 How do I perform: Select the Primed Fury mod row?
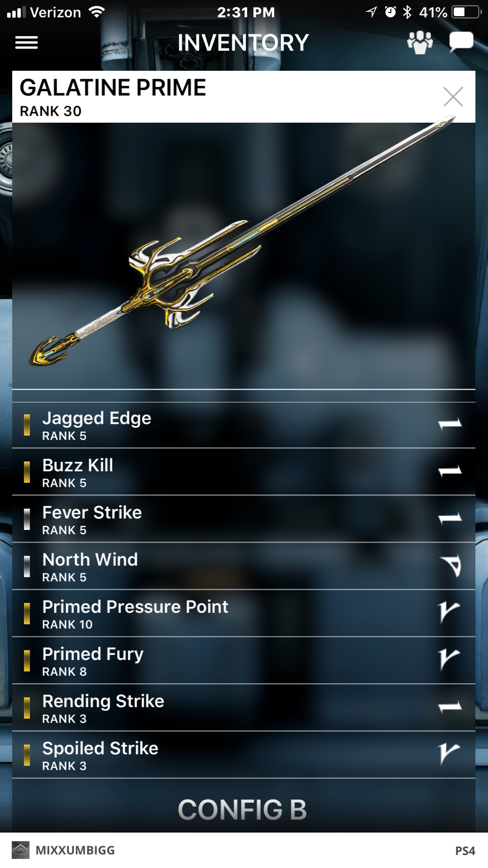(x=244, y=661)
